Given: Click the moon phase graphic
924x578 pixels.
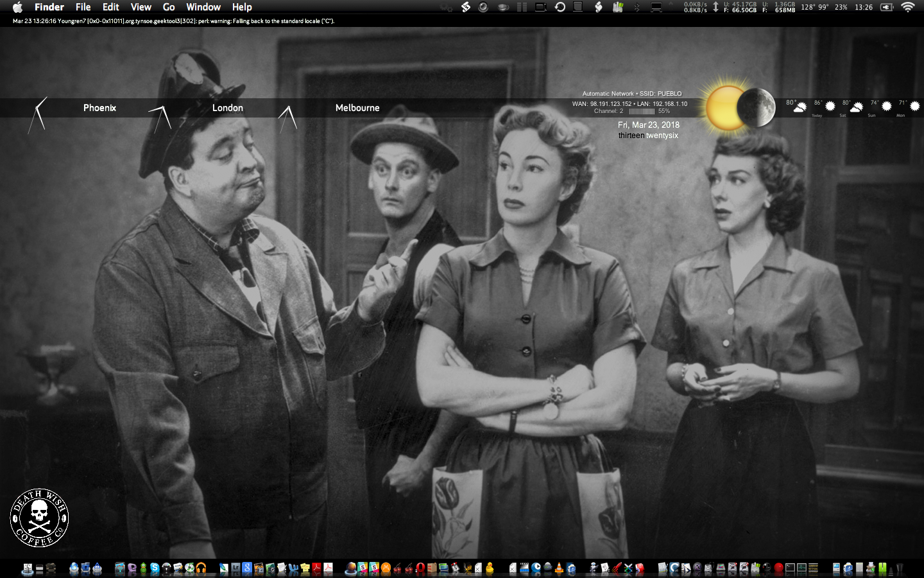Looking at the screenshot, I should [x=757, y=107].
